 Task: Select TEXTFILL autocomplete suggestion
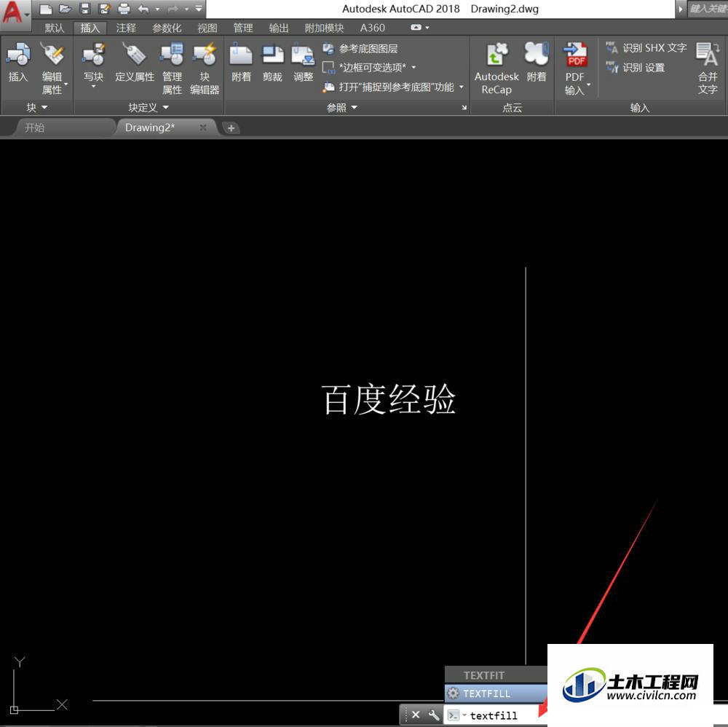pos(496,693)
